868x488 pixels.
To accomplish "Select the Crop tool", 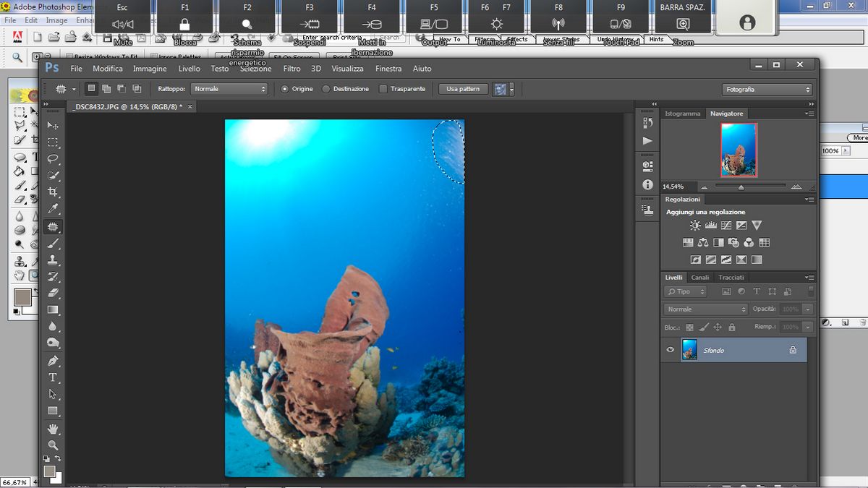I will (53, 192).
